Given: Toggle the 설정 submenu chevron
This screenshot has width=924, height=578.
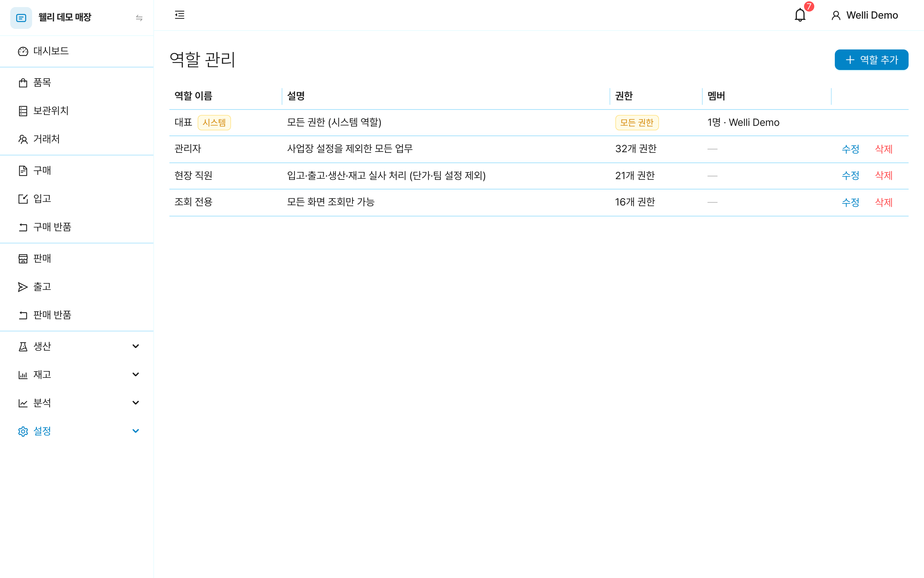Looking at the screenshot, I should (x=135, y=431).
